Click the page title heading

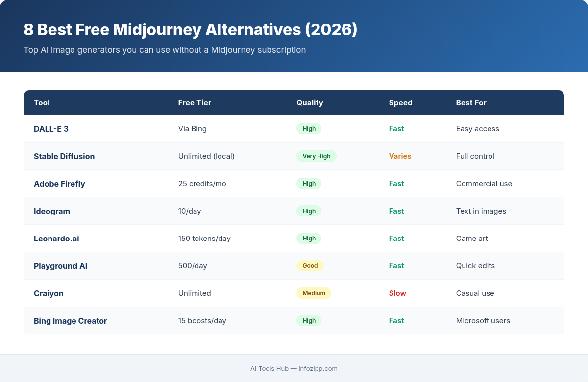click(191, 29)
